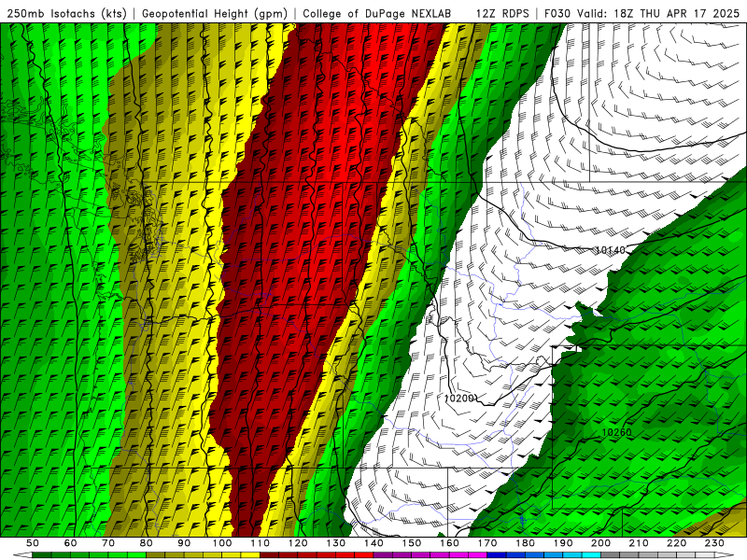
Task: Pick the red legend swatch below 130
Action: [345, 554]
